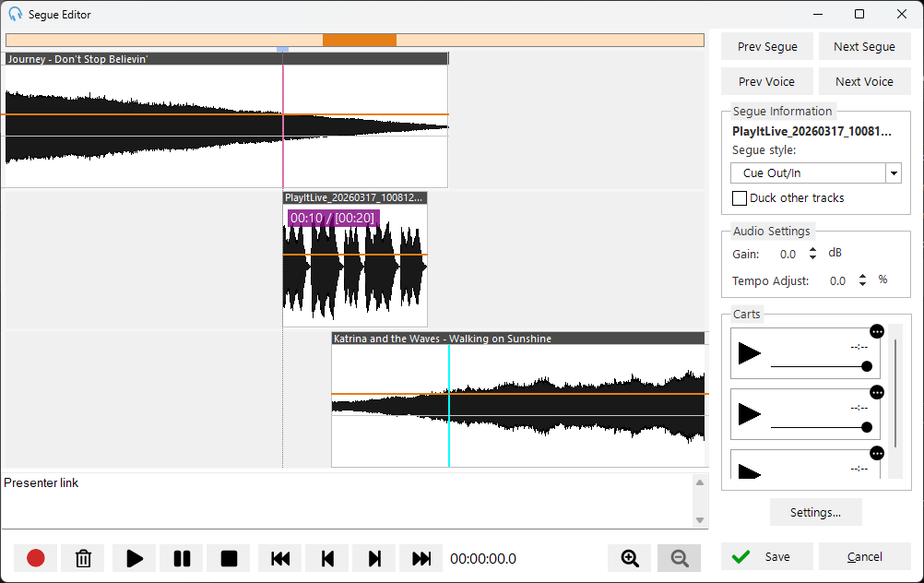Delete recording with the trash icon
The width and height of the screenshot is (924, 583).
tap(83, 558)
